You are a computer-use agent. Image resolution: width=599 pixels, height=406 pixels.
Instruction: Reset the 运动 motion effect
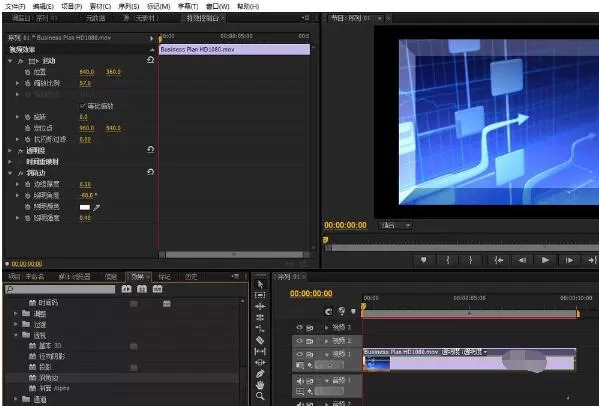151,60
